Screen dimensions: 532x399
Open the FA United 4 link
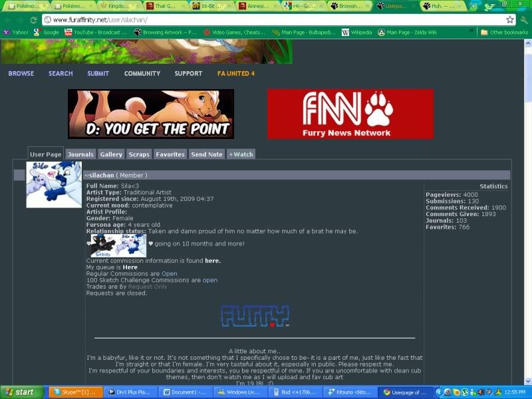(x=235, y=73)
